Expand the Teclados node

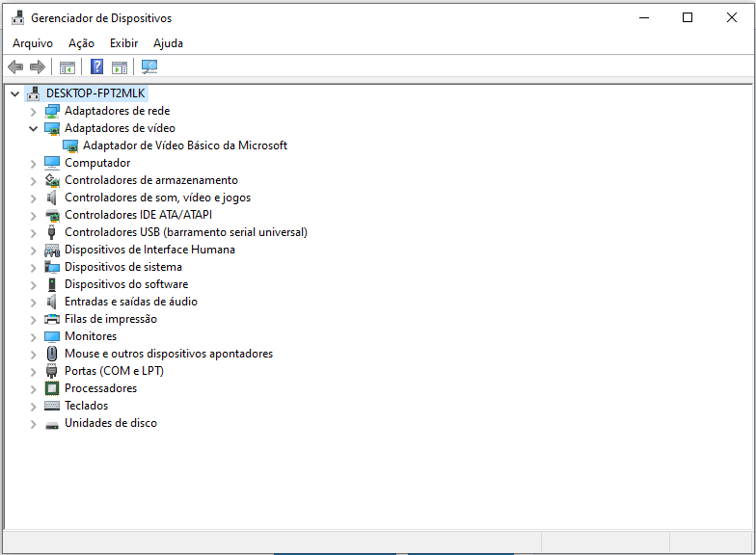point(33,407)
